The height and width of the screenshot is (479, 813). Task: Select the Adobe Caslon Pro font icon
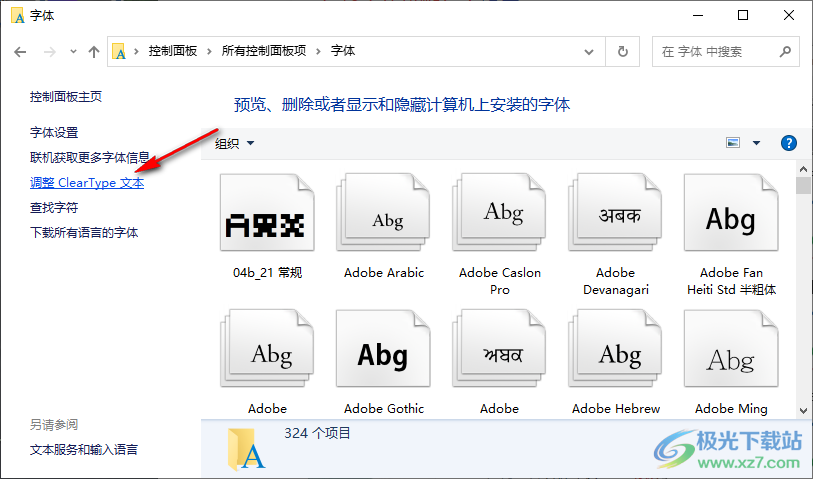coord(499,213)
